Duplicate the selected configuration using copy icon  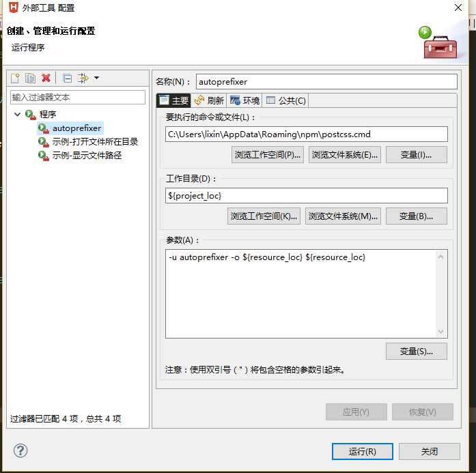(30, 78)
